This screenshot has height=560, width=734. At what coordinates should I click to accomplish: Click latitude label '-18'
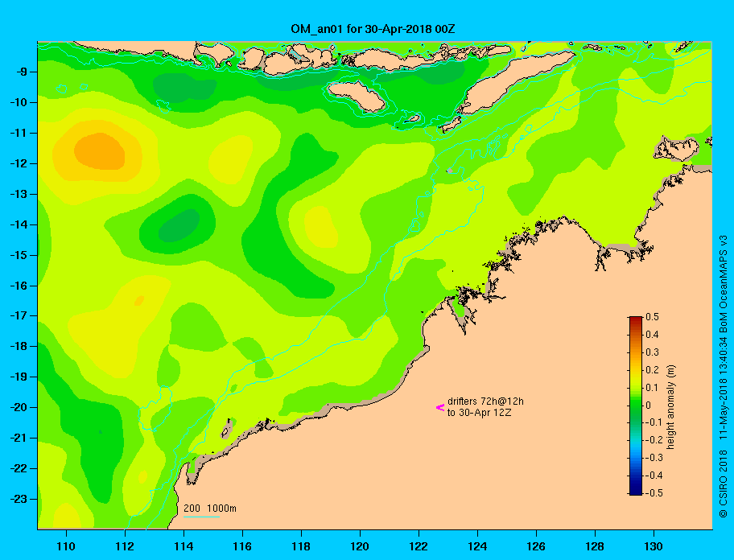17,346
